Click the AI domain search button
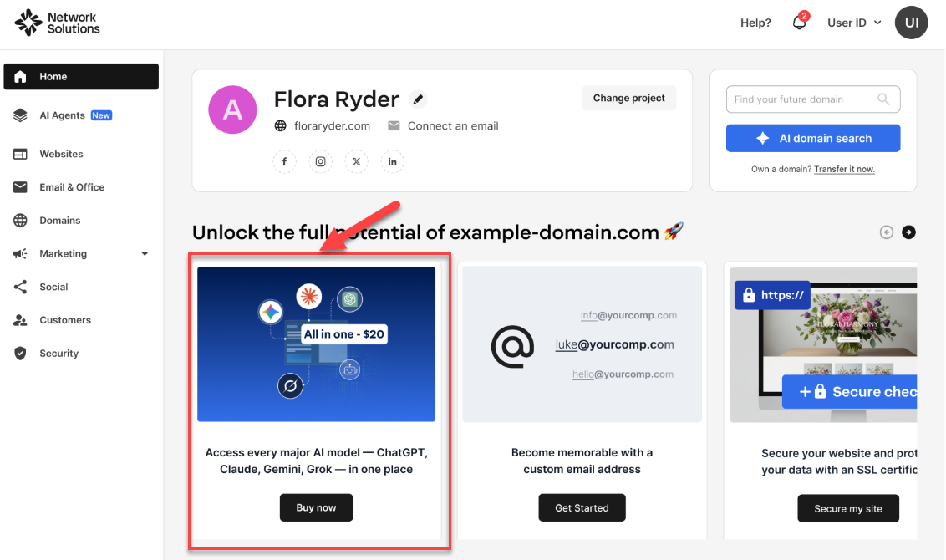 point(812,138)
